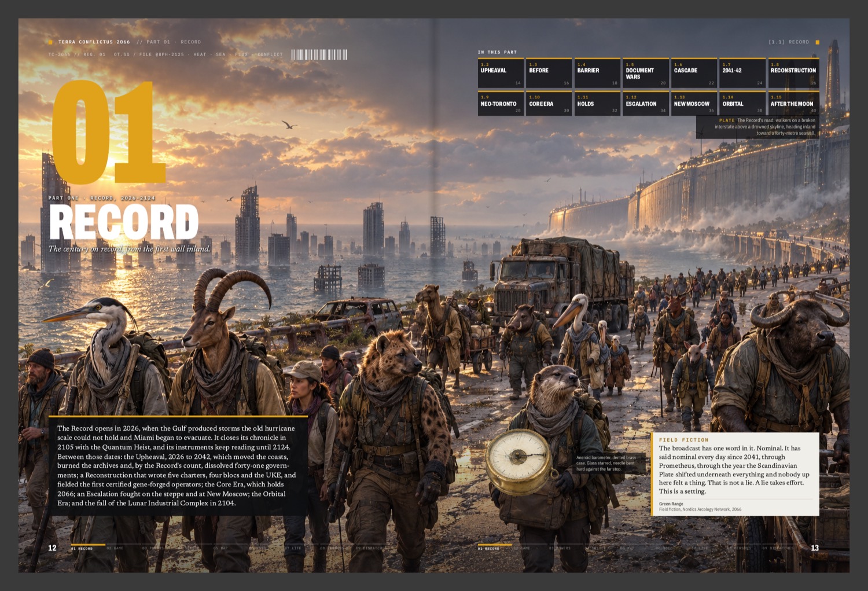Open the 1.14 Orbital contents card
Screen dimensions: 868x591
point(742,103)
